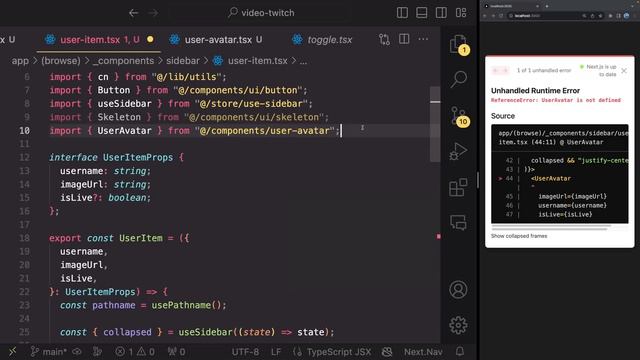Viewport: 640px width, 360px height.
Task: Click main* git branch in status bar
Action: click(x=49, y=351)
